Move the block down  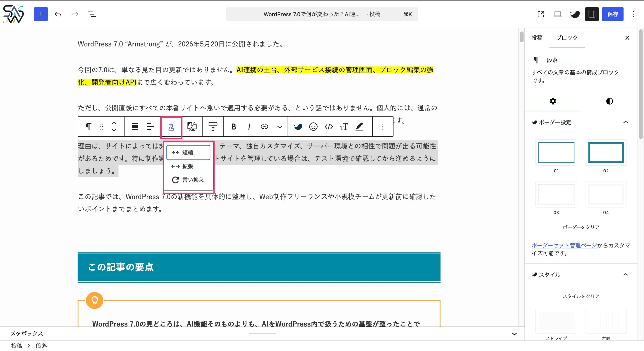[x=114, y=130]
